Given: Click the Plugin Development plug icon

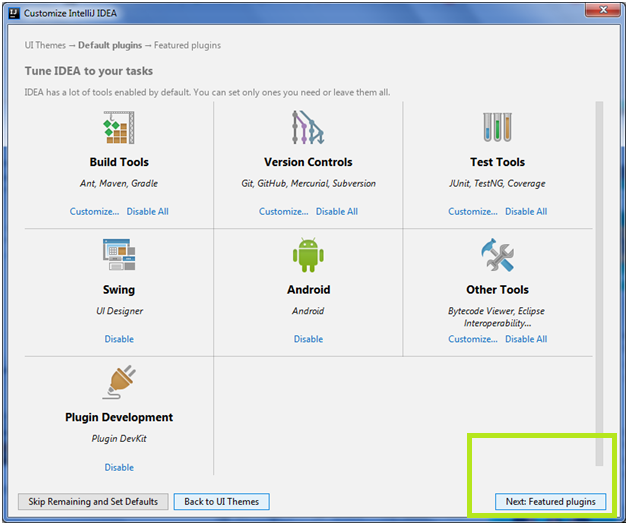Looking at the screenshot, I should click(119, 382).
